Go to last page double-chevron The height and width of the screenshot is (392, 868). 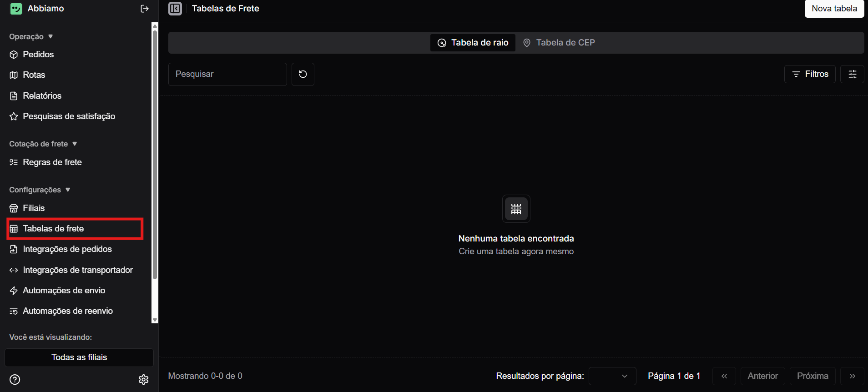(x=853, y=376)
